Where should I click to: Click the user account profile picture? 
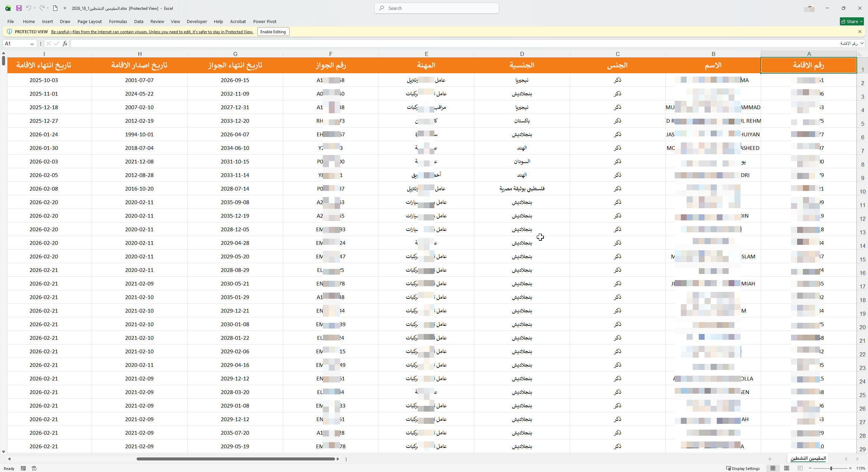point(809,8)
